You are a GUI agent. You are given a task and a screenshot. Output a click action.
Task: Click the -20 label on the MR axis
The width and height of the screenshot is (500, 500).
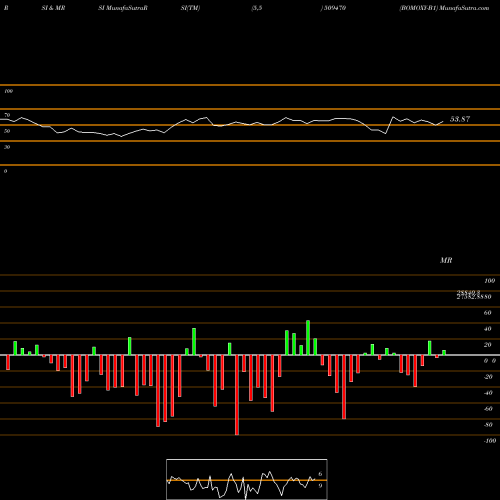pos(488,377)
